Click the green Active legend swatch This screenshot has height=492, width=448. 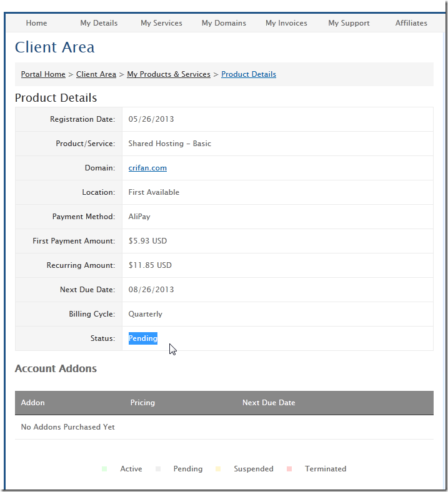pos(104,469)
